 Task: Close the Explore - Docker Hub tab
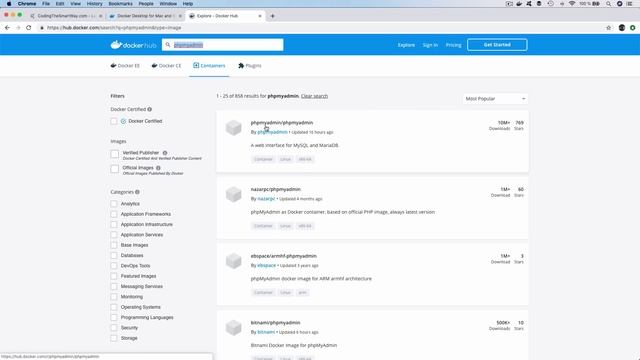pyautogui.click(x=260, y=16)
